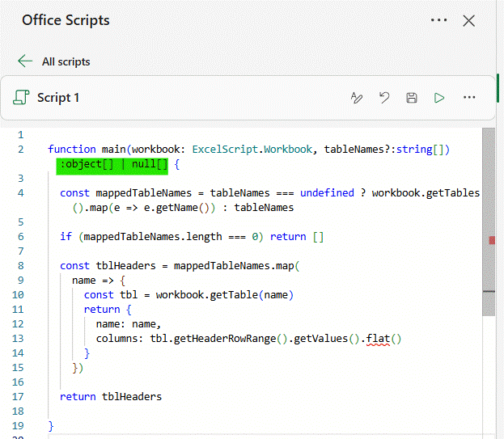Click the underlined 'flat' error on line 13

(378, 339)
